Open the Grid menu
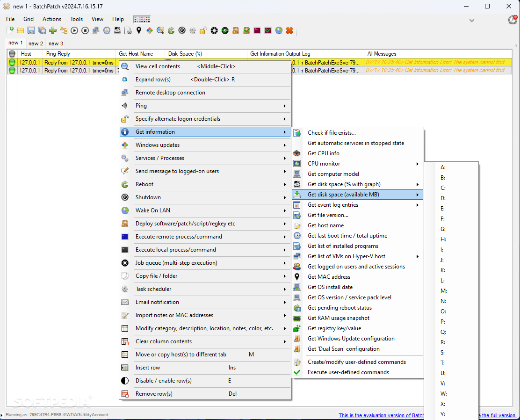 pos(29,19)
